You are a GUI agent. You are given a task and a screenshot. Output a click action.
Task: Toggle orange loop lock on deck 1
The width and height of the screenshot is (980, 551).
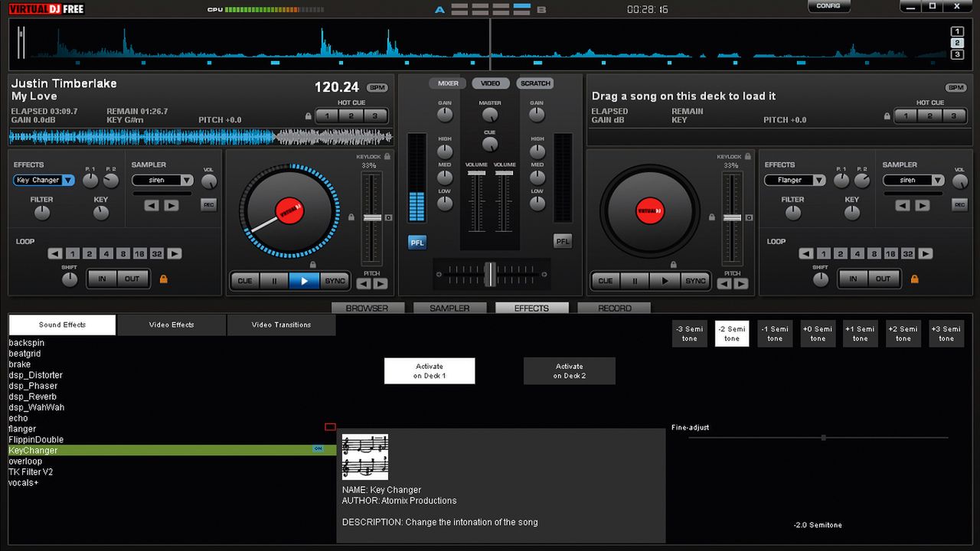click(163, 279)
